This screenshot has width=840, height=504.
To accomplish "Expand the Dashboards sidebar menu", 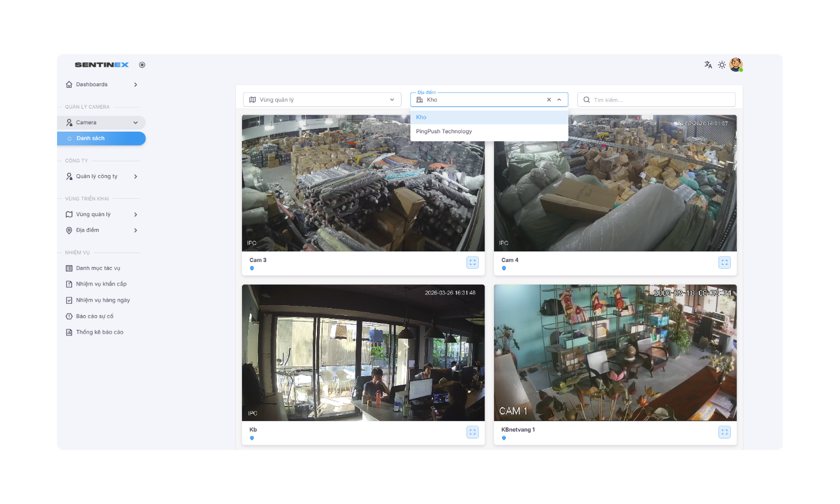I will point(101,85).
